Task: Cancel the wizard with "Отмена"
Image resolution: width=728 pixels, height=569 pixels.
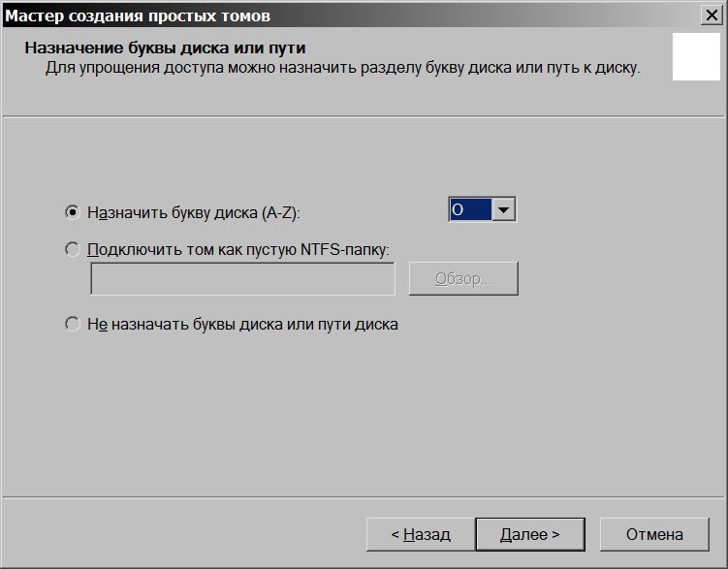Action: click(654, 534)
